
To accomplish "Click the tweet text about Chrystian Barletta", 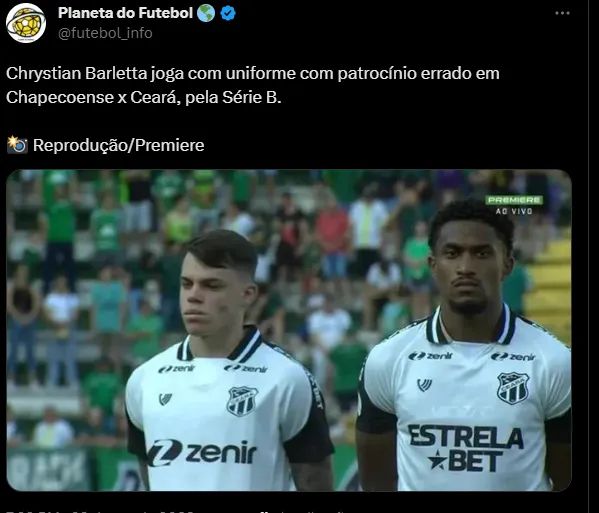I will pos(253,85).
